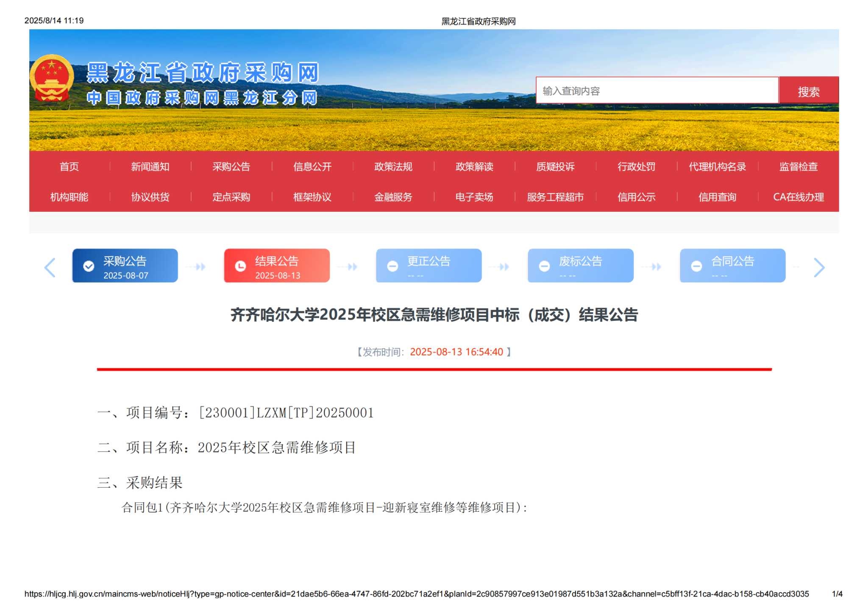Click minus icon on 更正公告 step
Image resolution: width=868 pixels, height=613 pixels.
point(392,266)
